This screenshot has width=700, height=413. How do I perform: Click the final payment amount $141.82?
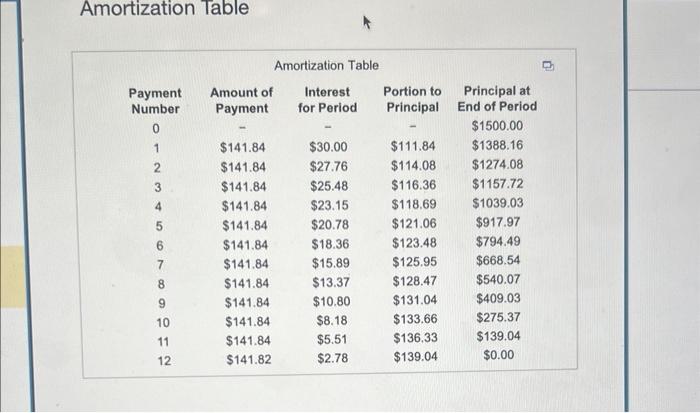click(249, 359)
